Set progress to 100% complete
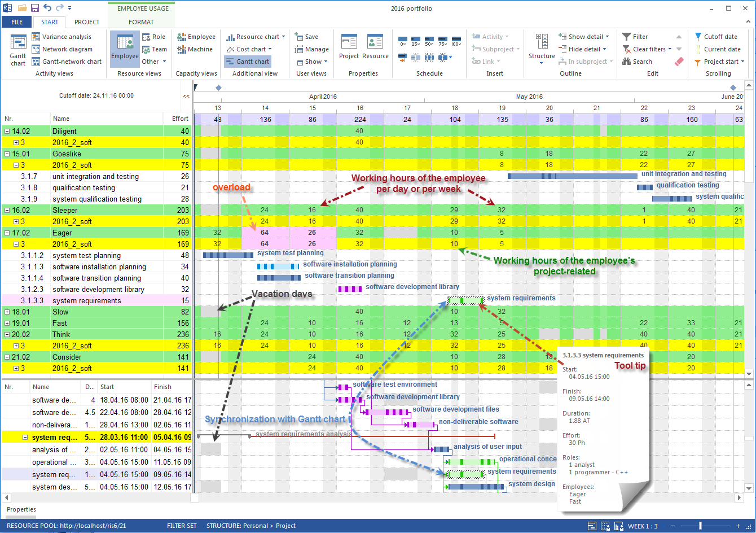 [x=456, y=41]
